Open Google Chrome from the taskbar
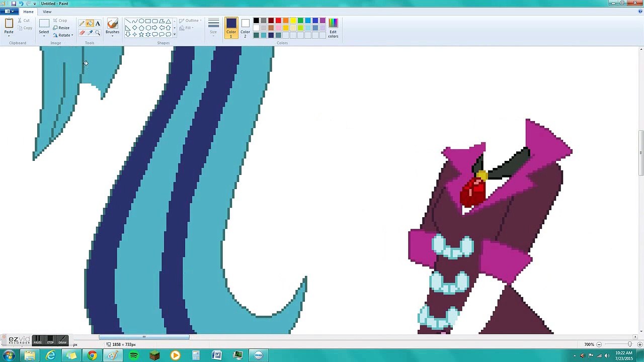The width and height of the screenshot is (644, 362). [92, 355]
